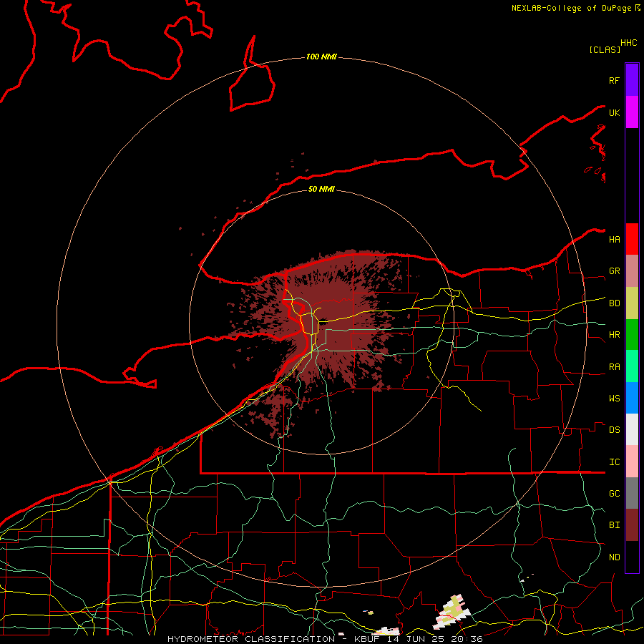Click the ND legend label

coord(614,557)
